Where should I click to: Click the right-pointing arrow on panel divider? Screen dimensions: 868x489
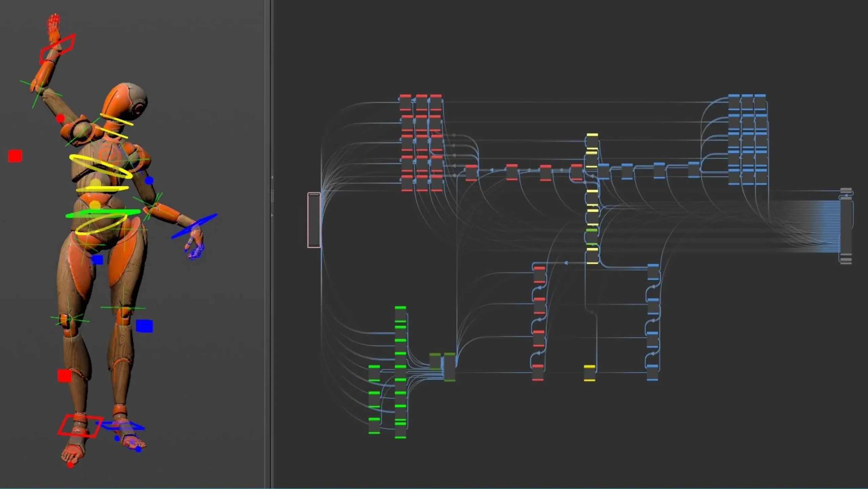[x=272, y=215]
